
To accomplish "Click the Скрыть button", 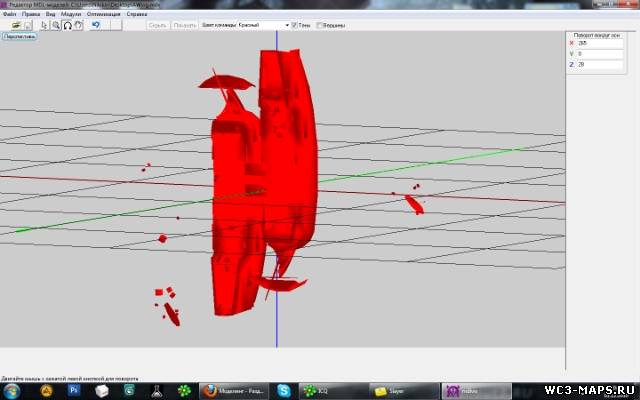I will (x=157, y=25).
